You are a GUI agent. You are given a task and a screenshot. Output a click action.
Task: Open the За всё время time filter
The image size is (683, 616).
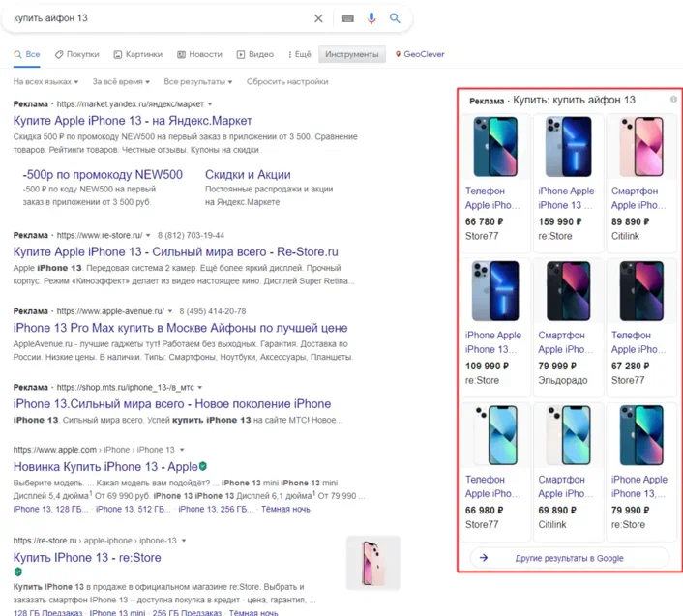121,82
